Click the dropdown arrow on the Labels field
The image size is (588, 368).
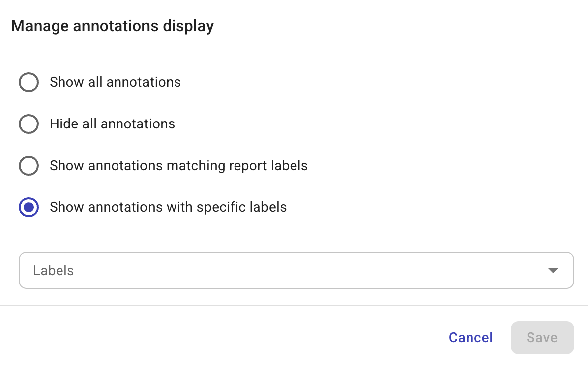(x=552, y=270)
